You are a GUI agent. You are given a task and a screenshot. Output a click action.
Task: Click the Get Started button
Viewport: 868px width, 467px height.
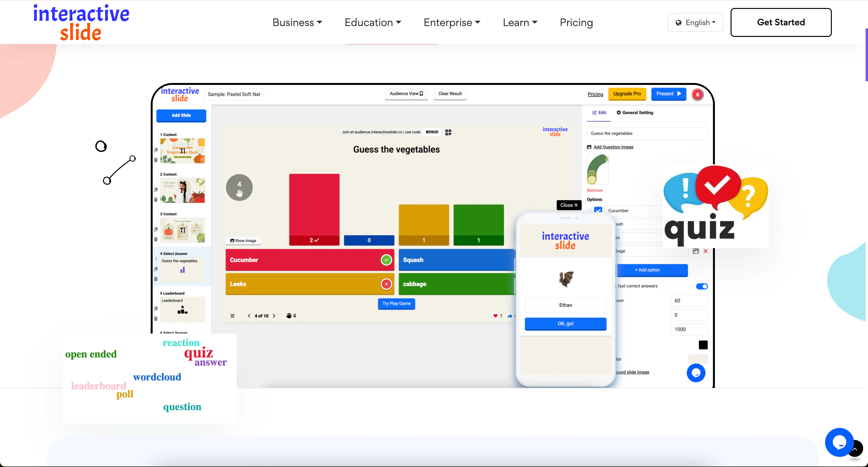[781, 22]
